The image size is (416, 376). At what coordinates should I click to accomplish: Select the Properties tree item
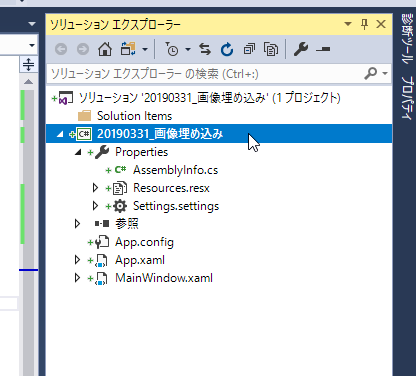[x=141, y=152]
